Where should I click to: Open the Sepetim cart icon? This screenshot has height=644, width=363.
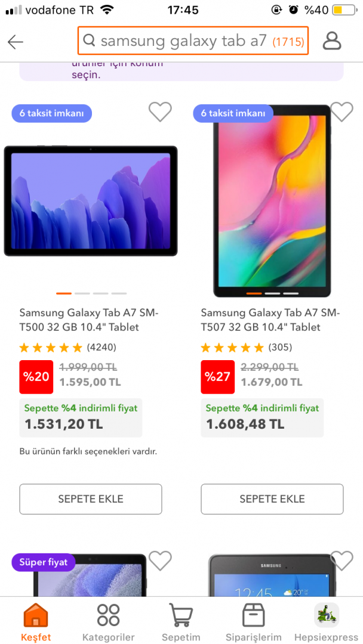click(181, 621)
